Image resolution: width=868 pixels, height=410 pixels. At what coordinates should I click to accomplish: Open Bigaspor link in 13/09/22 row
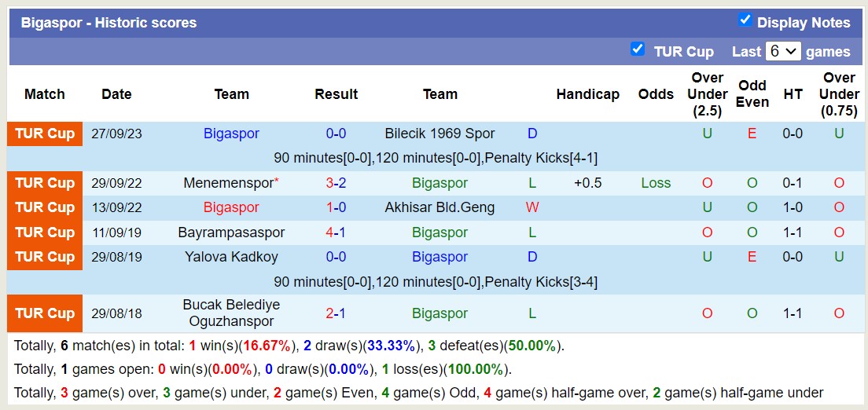pos(231,207)
